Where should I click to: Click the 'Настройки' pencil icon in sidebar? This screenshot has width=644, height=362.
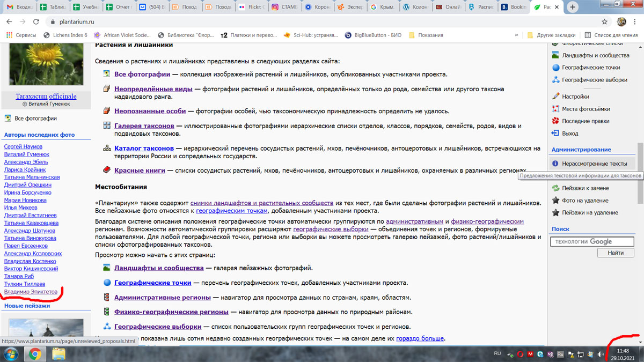pos(556,97)
